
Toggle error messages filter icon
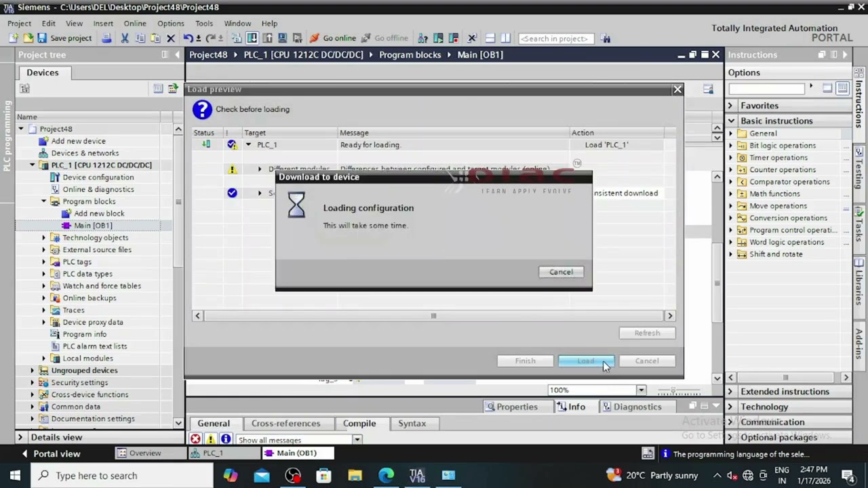tap(195, 439)
